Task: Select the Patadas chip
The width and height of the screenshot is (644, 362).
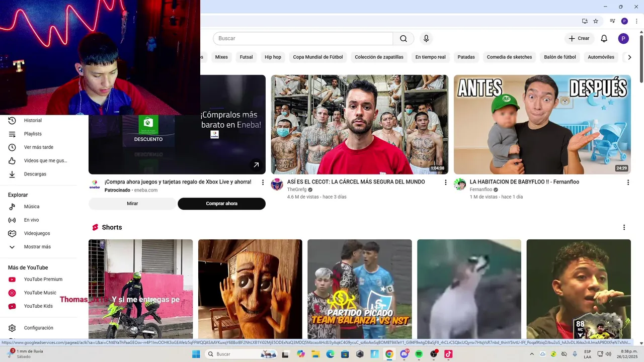Action: 466,57
